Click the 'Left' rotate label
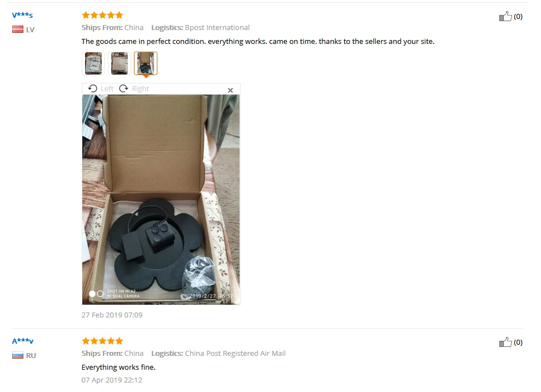 click(107, 88)
